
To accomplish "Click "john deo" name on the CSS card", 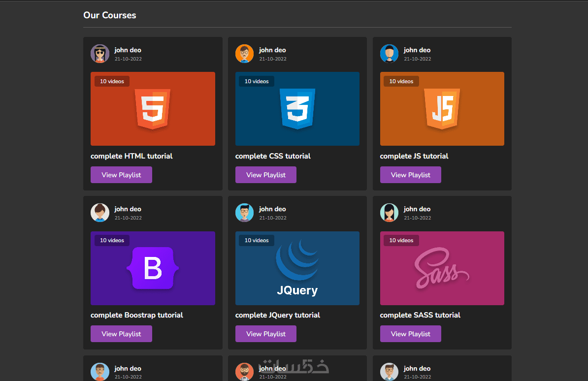I will click(273, 50).
